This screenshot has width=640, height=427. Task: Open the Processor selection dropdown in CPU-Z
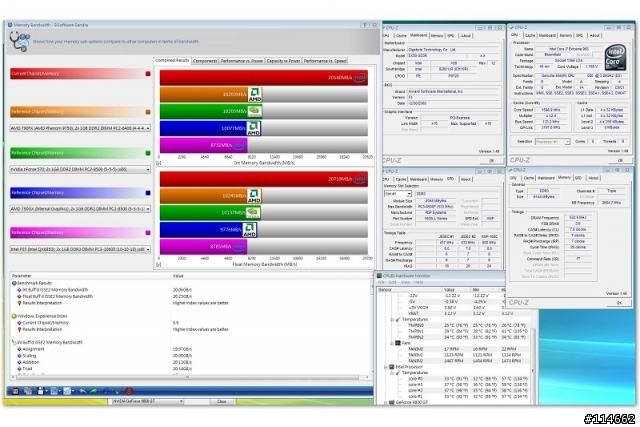(552, 142)
